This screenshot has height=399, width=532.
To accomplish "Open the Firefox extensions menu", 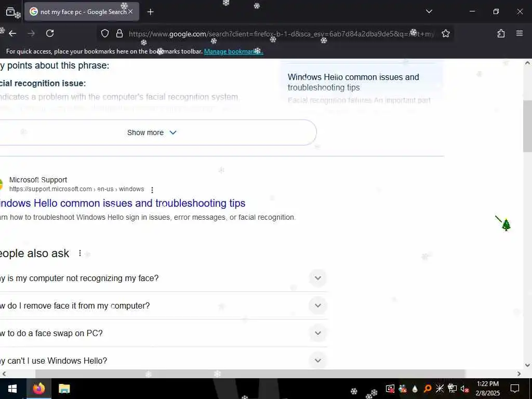I will tap(501, 33).
